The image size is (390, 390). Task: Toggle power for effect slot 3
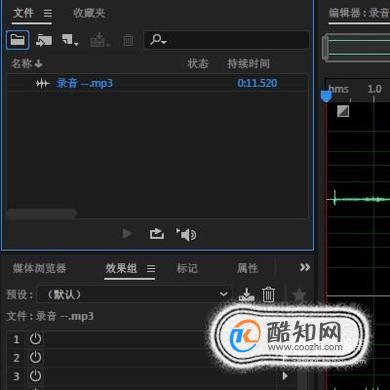coord(35,376)
